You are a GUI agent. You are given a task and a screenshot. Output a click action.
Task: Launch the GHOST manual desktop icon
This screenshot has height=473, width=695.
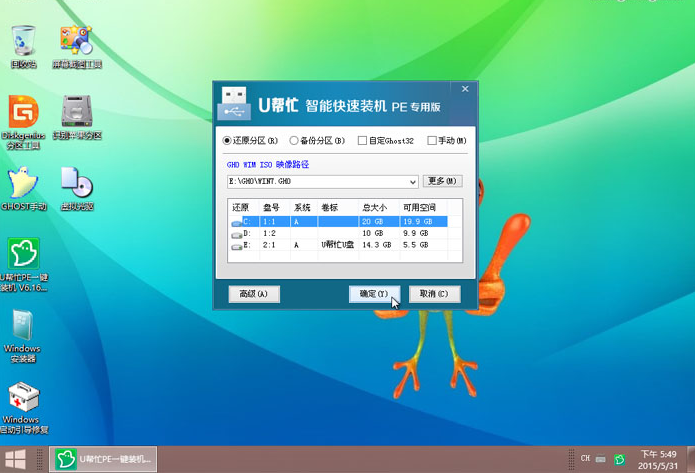click(23, 188)
